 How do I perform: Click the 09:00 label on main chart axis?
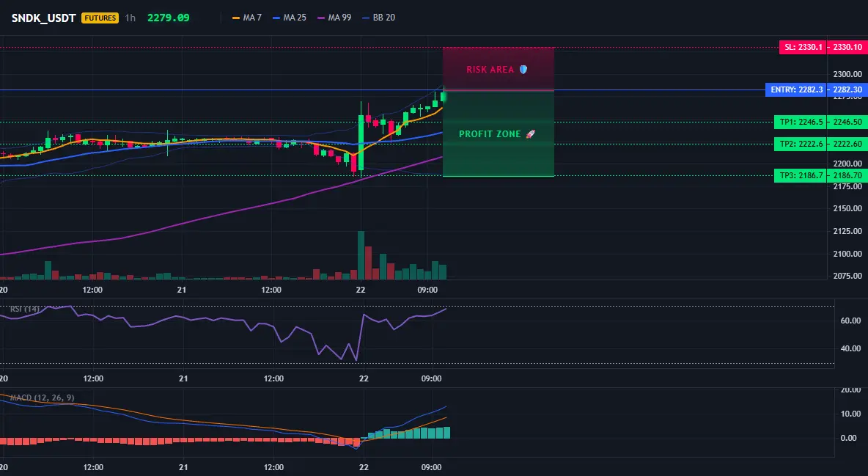coord(427,290)
